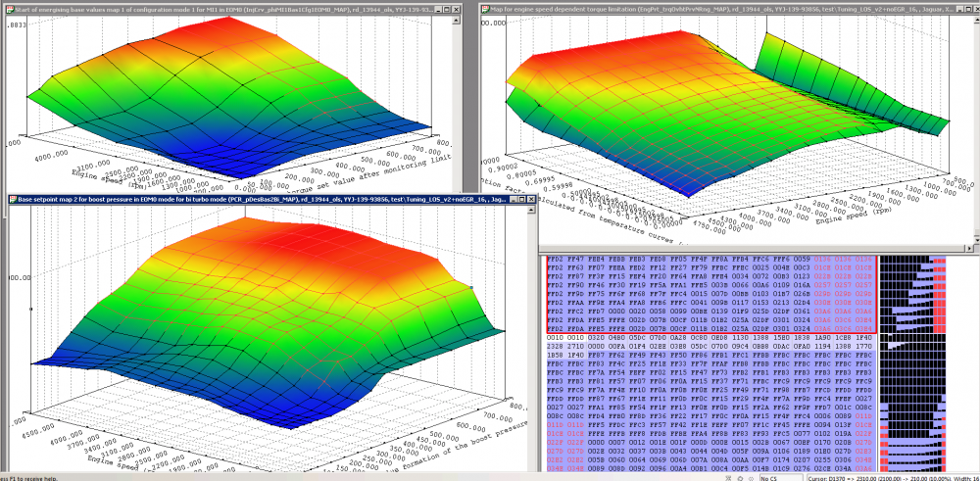This screenshot has width=980, height=481.
Task: Maximize the boost pressure setpoint map window
Action: pos(523,199)
